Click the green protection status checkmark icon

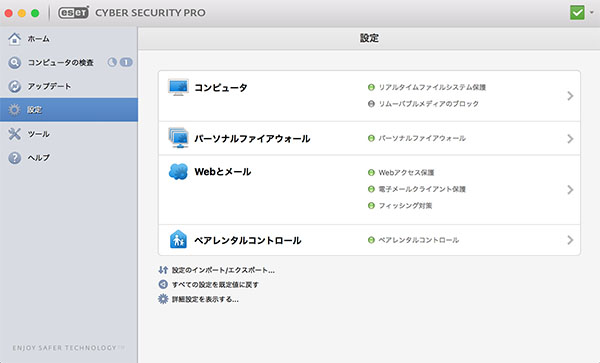click(577, 13)
